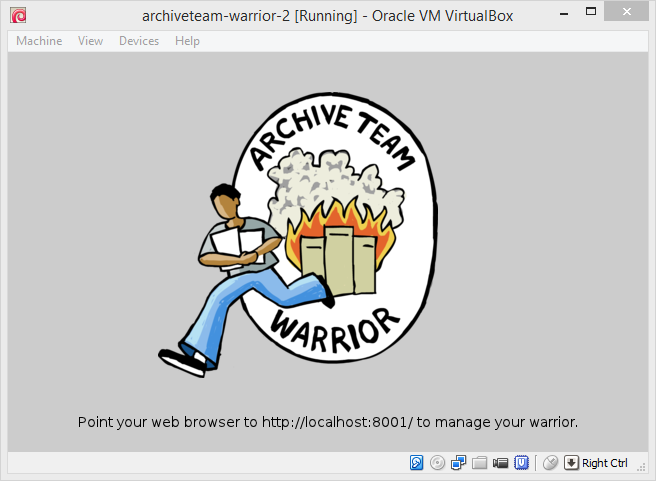
Task: Click the Archive Team Warrior logo image
Action: (298, 235)
